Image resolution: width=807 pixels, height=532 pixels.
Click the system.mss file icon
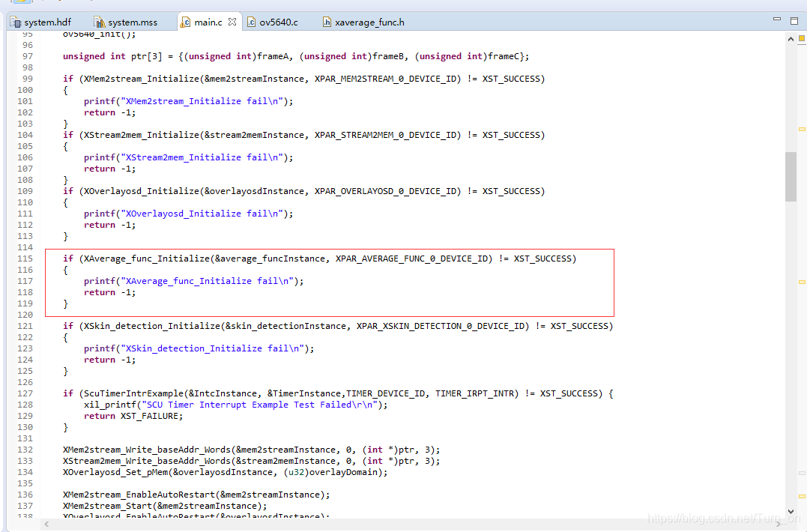tap(100, 22)
